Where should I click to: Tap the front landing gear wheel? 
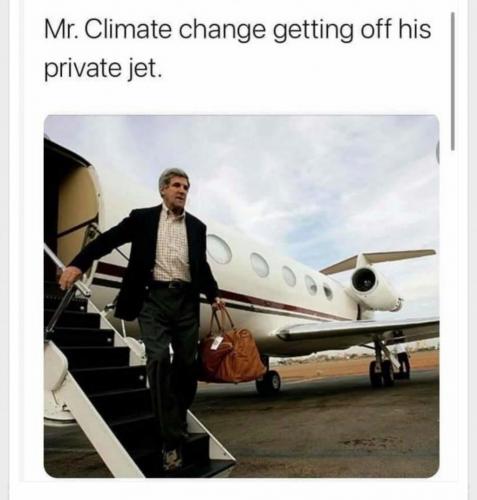pos(269,382)
